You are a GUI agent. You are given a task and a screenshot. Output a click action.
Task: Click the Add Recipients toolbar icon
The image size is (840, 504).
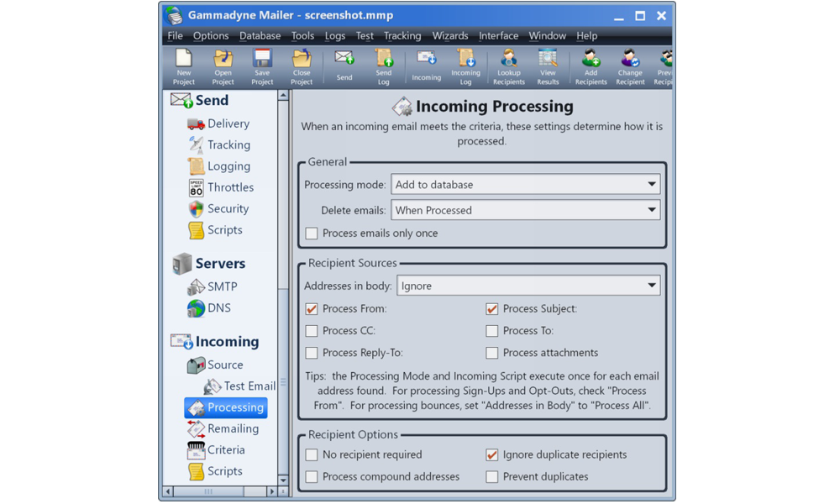pyautogui.click(x=591, y=66)
